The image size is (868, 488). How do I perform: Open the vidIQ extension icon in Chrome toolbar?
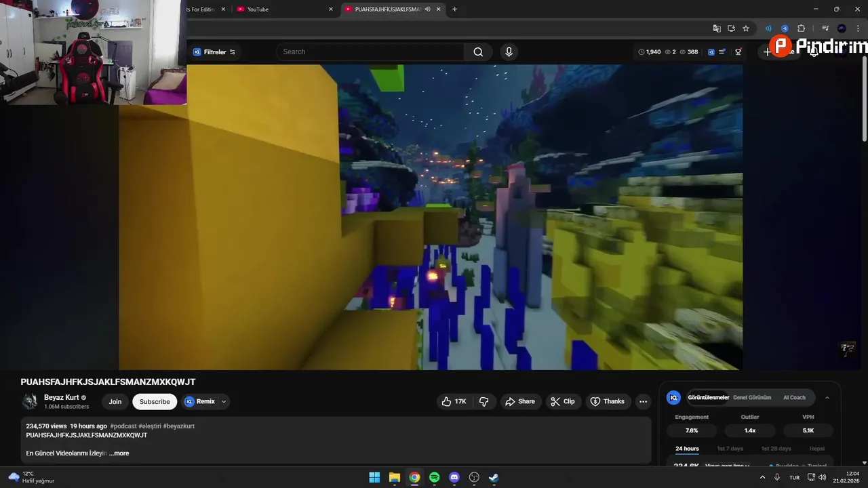point(785,28)
